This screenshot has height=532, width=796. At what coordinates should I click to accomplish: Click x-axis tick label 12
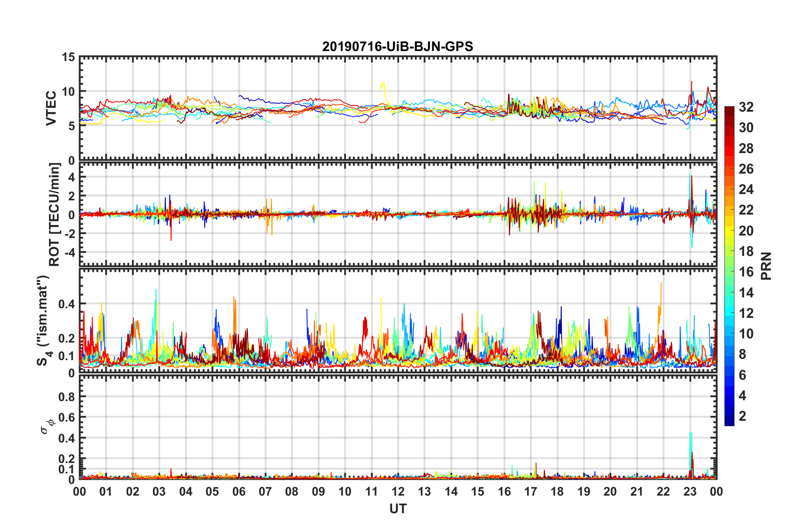click(398, 491)
